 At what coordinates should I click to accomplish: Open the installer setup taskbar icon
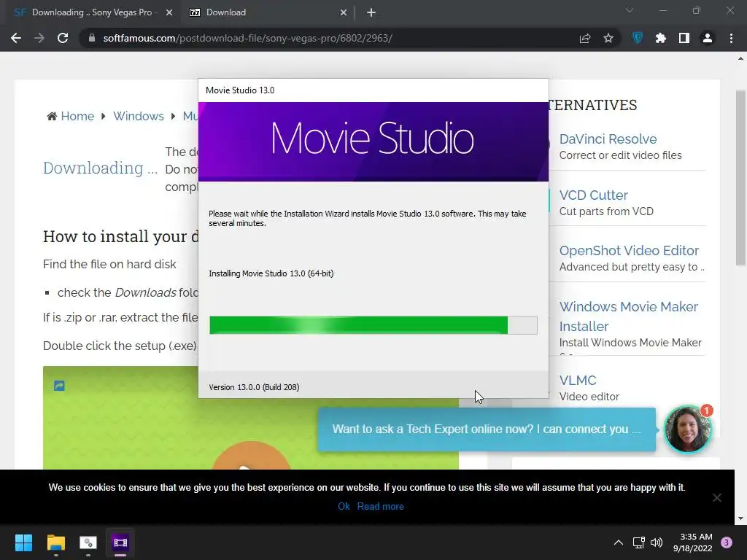[88, 542]
